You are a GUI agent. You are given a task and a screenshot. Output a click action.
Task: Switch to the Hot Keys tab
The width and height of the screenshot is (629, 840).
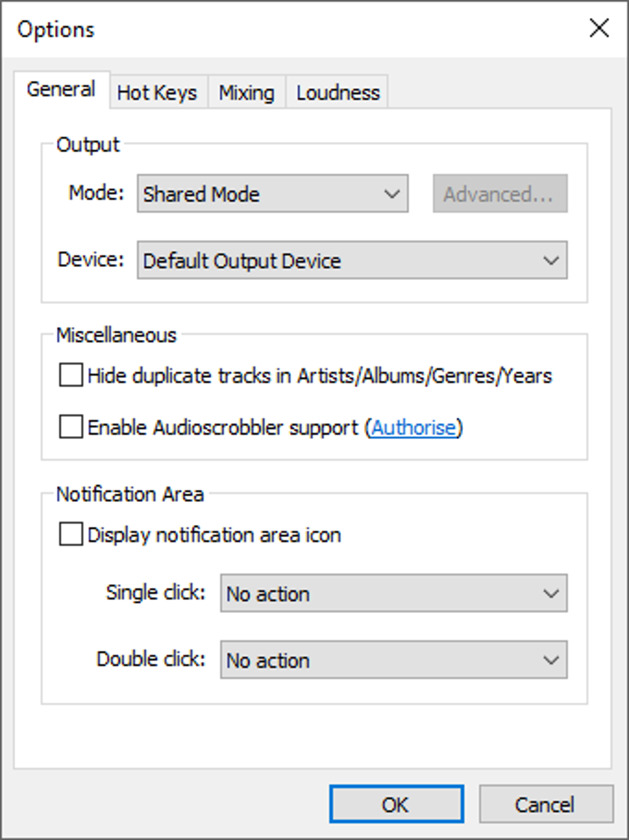(157, 93)
